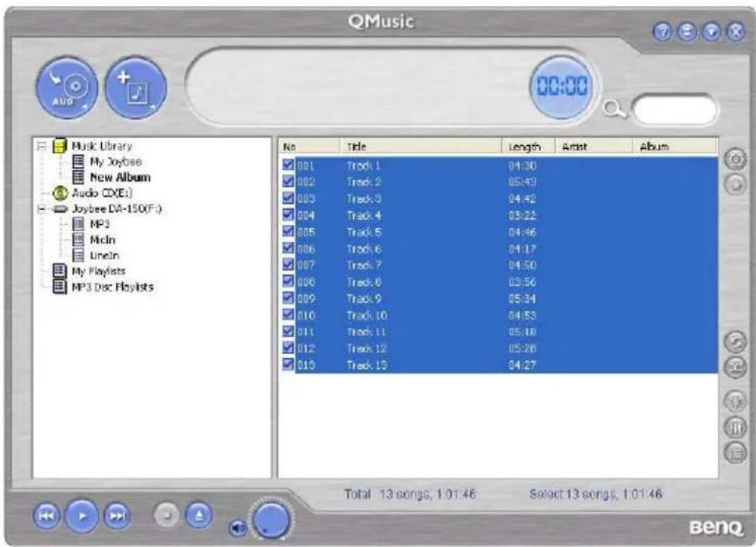Image resolution: width=756 pixels, height=547 pixels.
Task: Click the Joybee DA-150 device icon
Action: [60, 209]
